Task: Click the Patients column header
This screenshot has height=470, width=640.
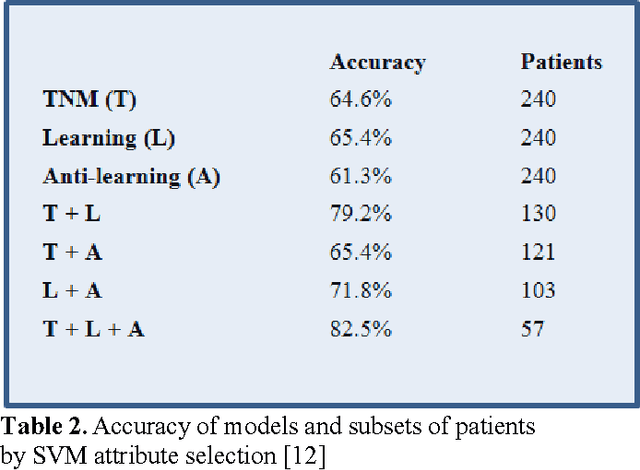Action: [x=561, y=62]
